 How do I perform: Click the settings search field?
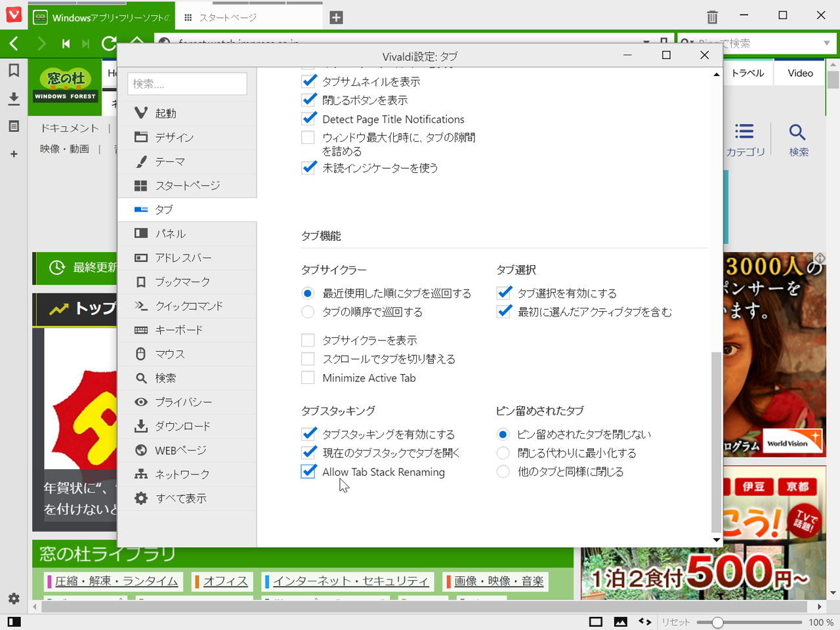point(187,83)
